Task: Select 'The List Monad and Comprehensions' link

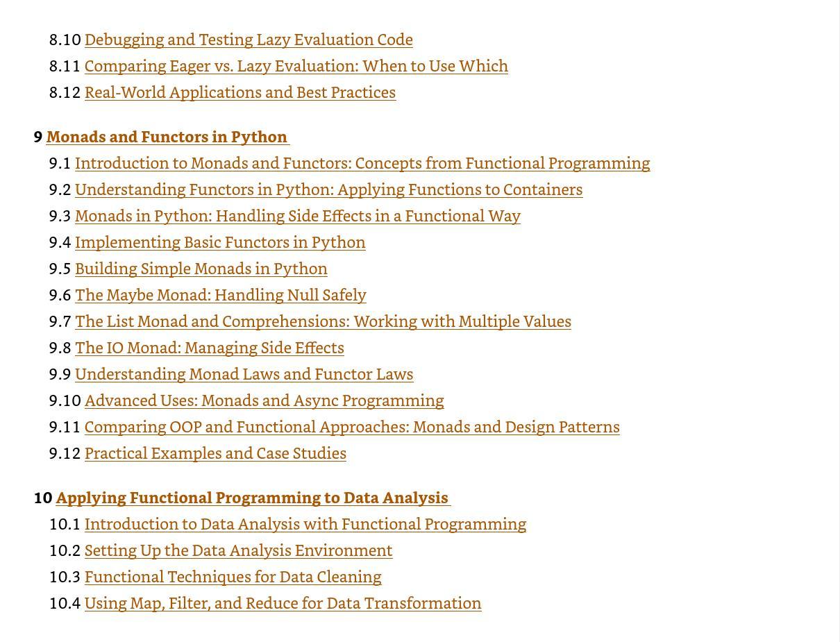Action: coord(323,321)
